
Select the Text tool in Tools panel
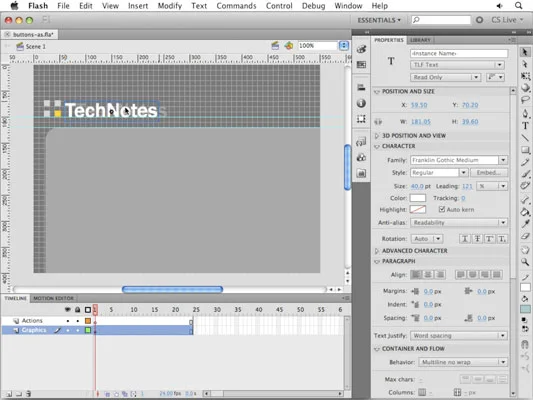pos(525,125)
